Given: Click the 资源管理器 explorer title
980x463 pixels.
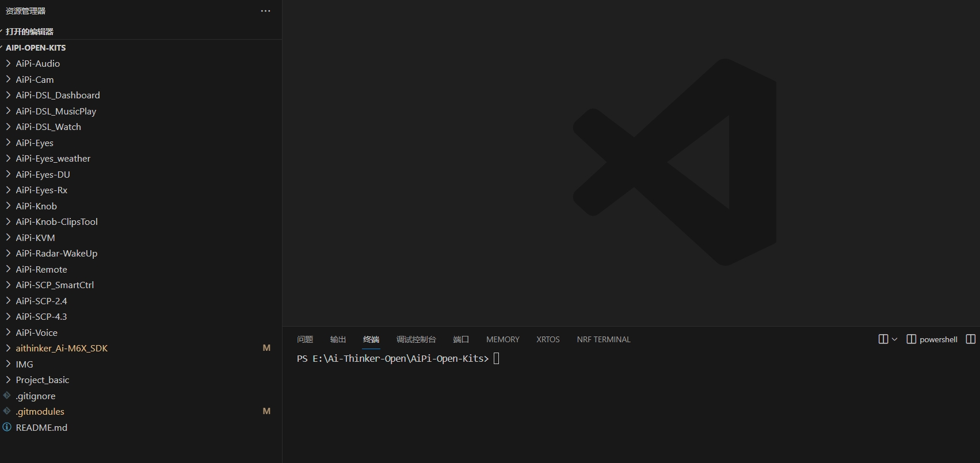Looking at the screenshot, I should point(25,11).
